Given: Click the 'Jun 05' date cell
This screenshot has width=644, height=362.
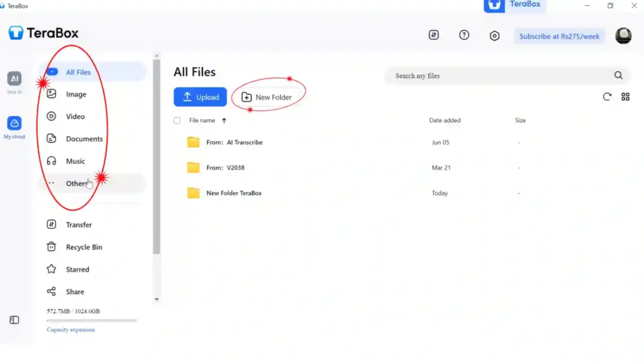Looking at the screenshot, I should [x=440, y=142].
